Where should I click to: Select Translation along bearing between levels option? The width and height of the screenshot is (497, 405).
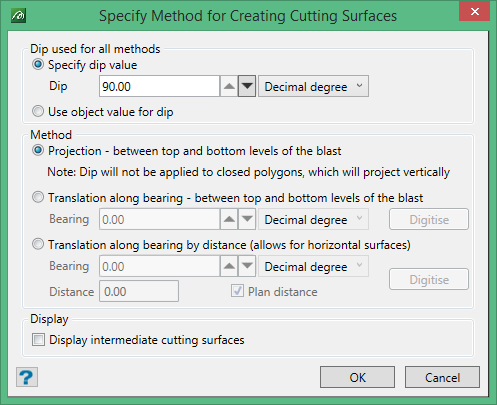click(38, 197)
